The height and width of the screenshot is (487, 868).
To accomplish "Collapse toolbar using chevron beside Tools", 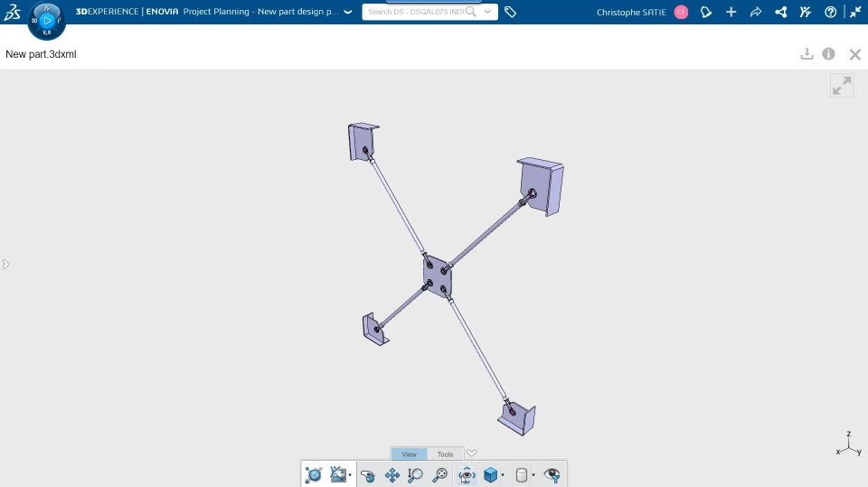I will click(x=471, y=454).
